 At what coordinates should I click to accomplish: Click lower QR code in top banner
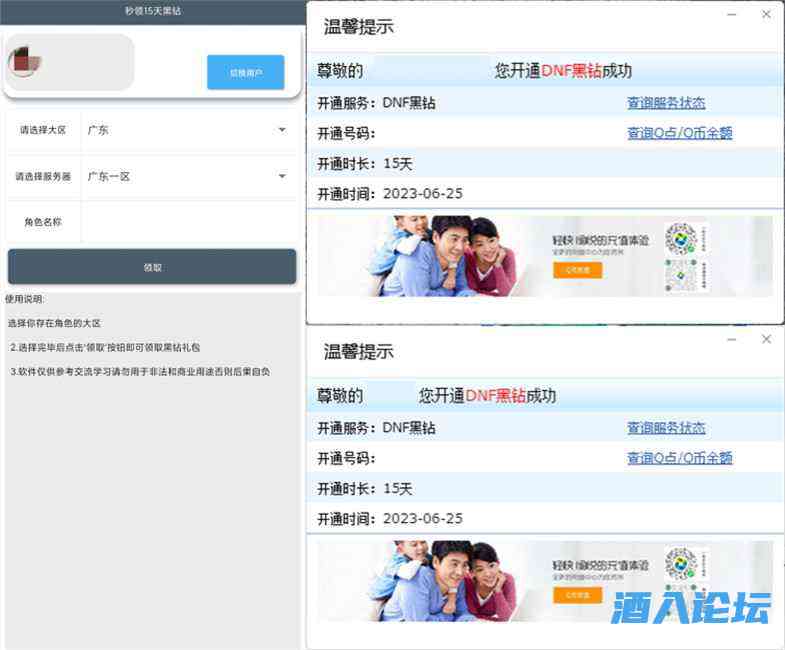coord(680,275)
